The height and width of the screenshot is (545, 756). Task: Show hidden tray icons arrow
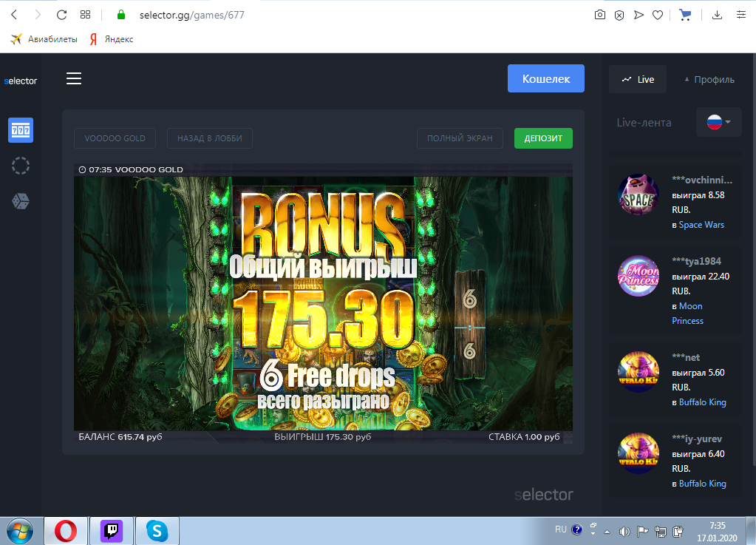(607, 532)
